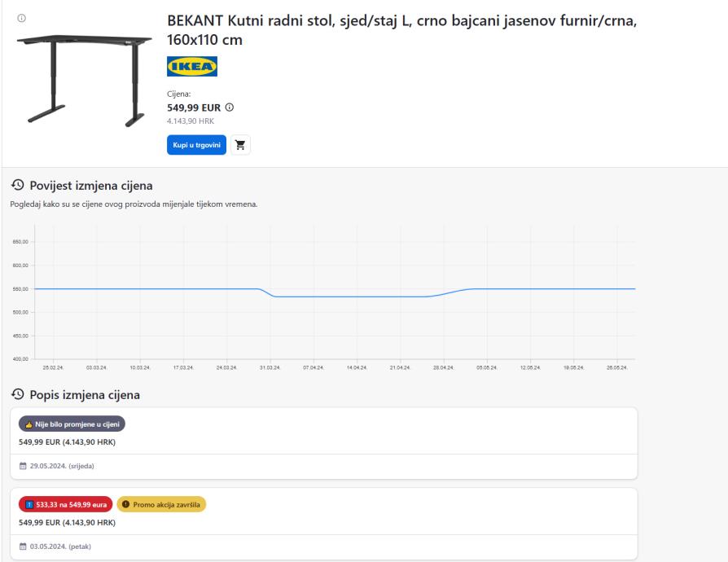Click the info icon beside 549,99 EUR price
The width and height of the screenshot is (728, 562).
[229, 108]
